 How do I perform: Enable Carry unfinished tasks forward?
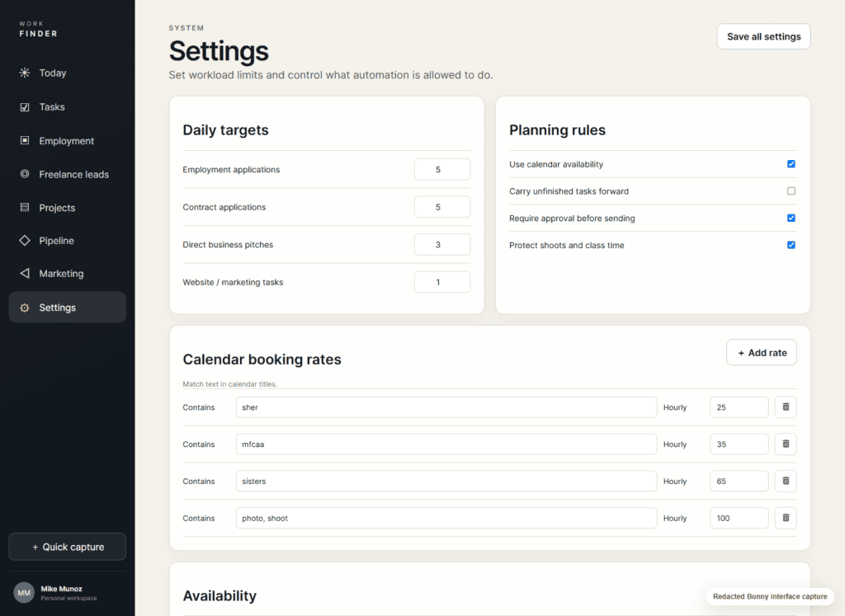[791, 191]
